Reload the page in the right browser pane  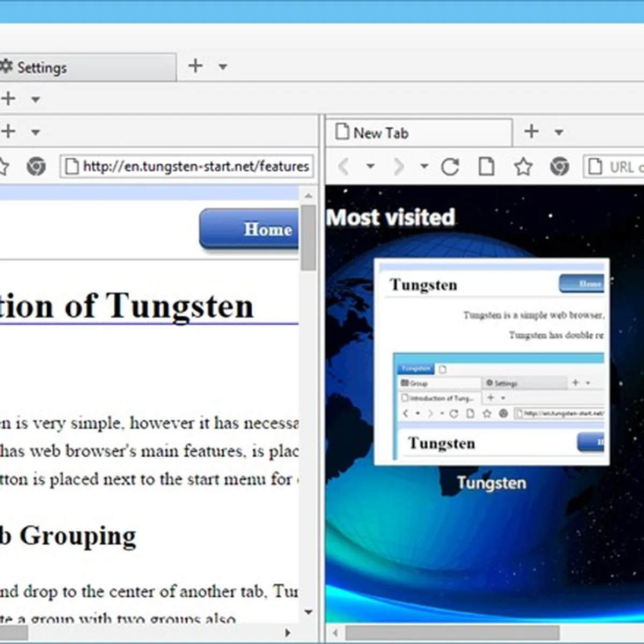(x=450, y=167)
